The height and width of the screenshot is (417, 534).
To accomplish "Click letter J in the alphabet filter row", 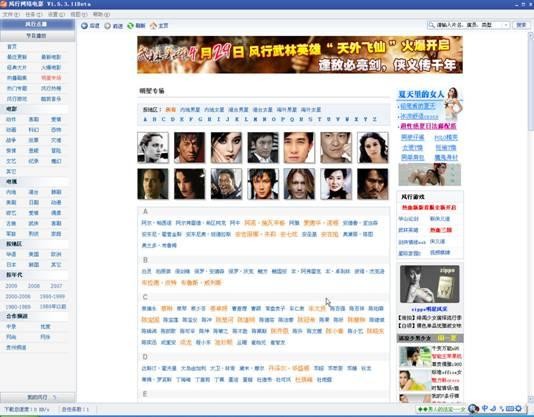I will [x=227, y=120].
